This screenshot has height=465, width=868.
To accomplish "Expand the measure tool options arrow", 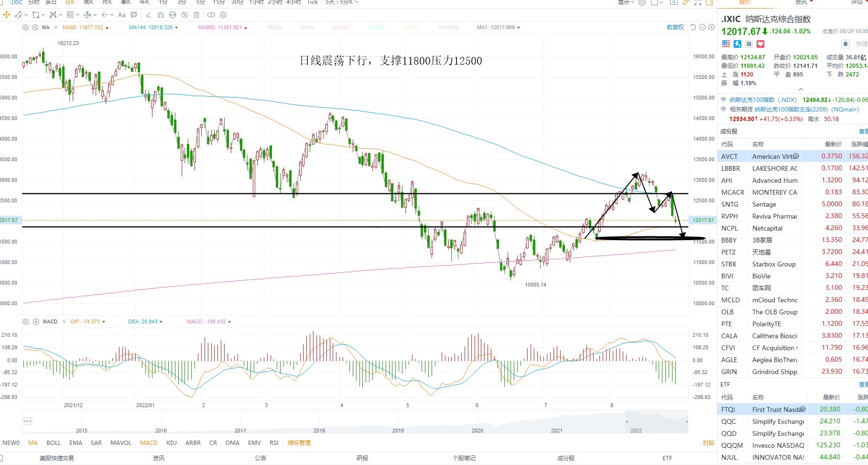I will coord(95,15).
